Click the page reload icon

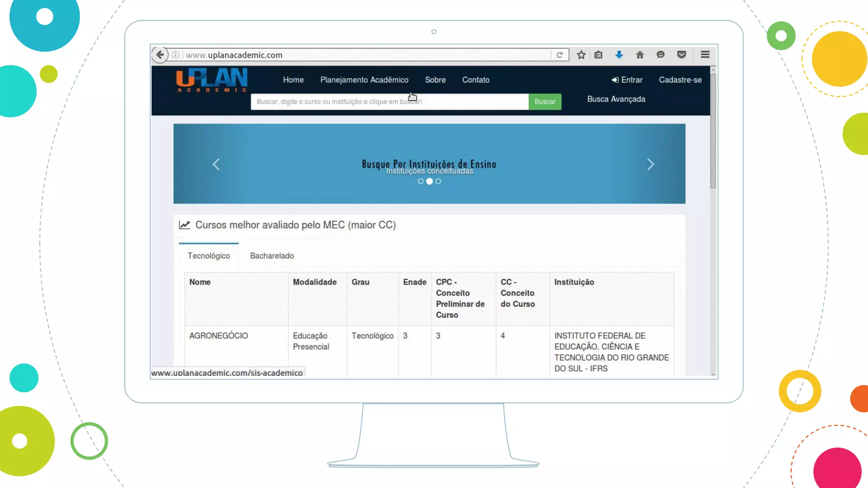559,55
